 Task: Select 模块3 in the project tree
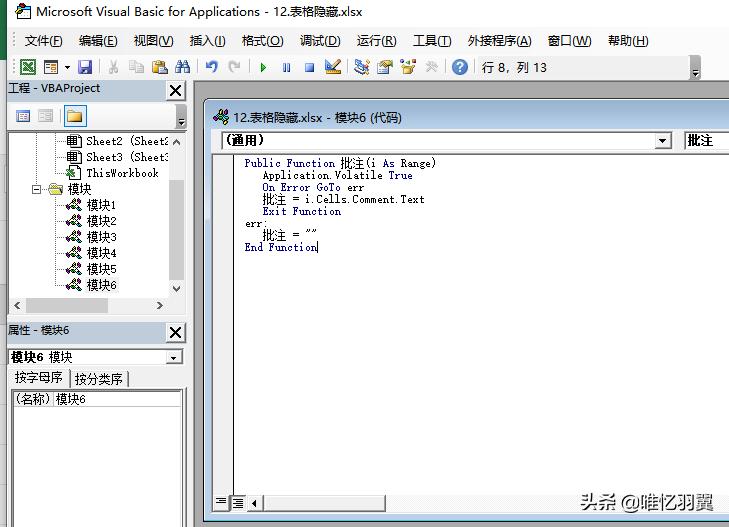click(92, 237)
